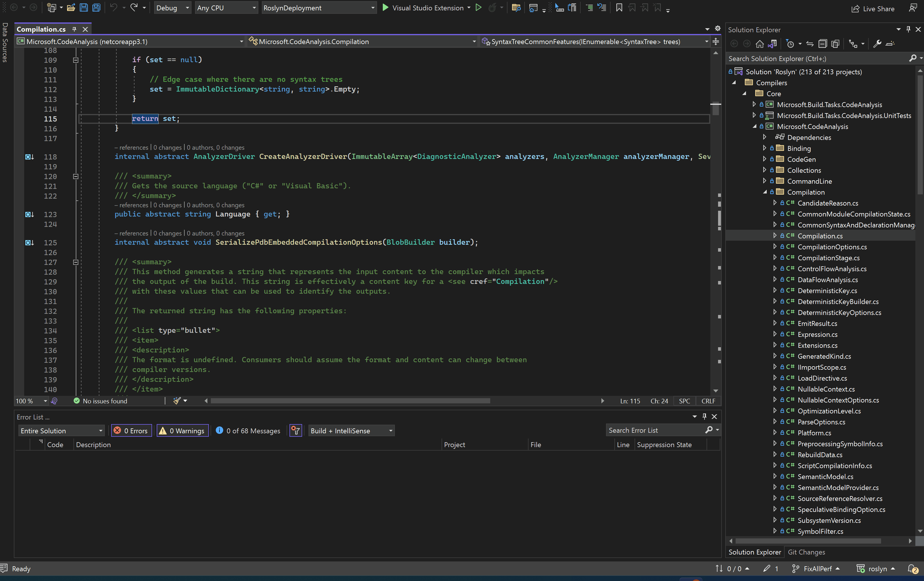924x581 pixels.
Task: Open Properties wrench icon in Solution Explorer
Action: (x=877, y=44)
